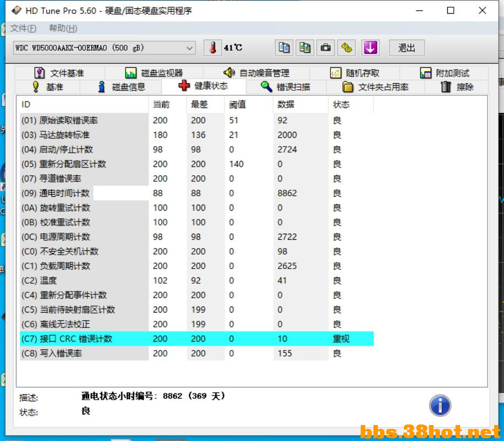The width and height of the screenshot is (504, 441).
Task: Click the 阈值 column header
Action: coord(249,105)
